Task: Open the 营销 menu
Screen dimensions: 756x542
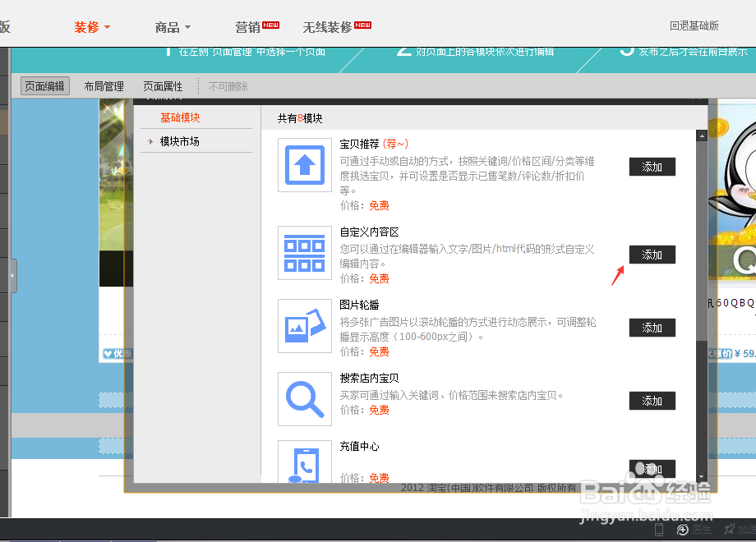Action: pyautogui.click(x=257, y=27)
